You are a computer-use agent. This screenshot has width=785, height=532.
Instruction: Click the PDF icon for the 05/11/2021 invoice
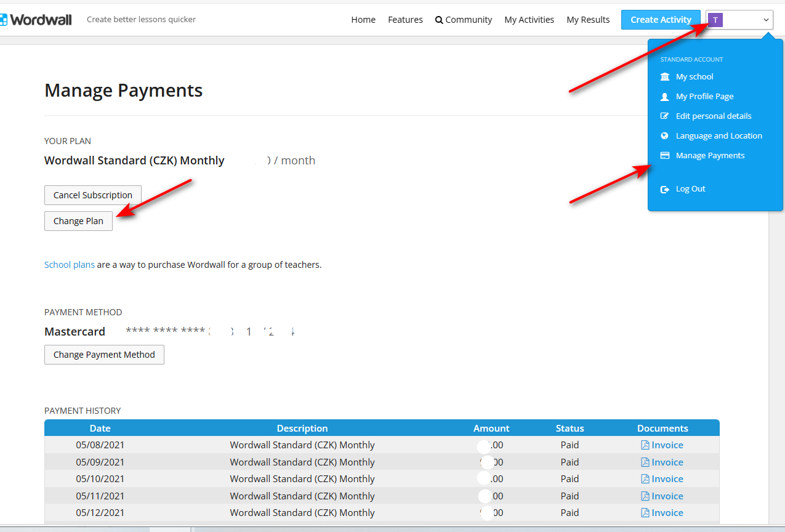(x=645, y=496)
